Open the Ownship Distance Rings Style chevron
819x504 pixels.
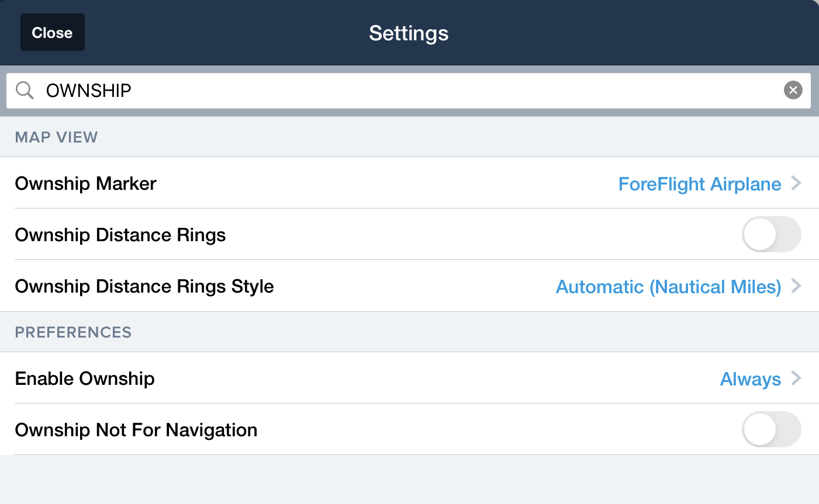(x=796, y=287)
